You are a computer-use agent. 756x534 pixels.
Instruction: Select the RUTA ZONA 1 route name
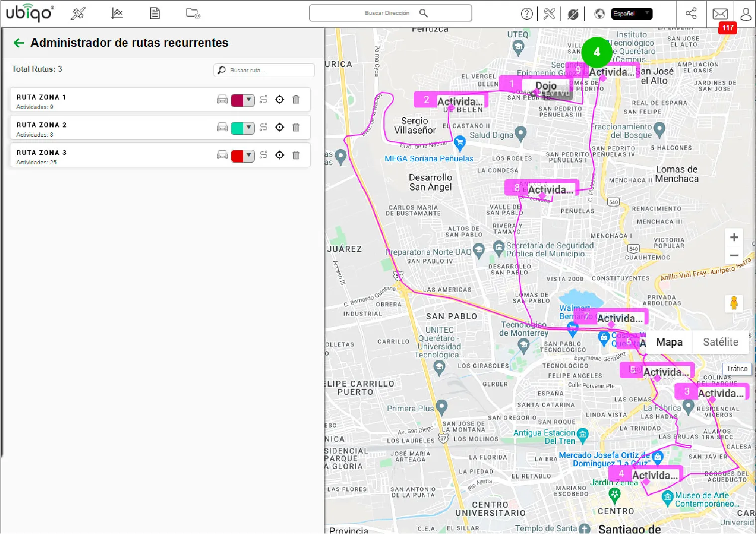41,97
